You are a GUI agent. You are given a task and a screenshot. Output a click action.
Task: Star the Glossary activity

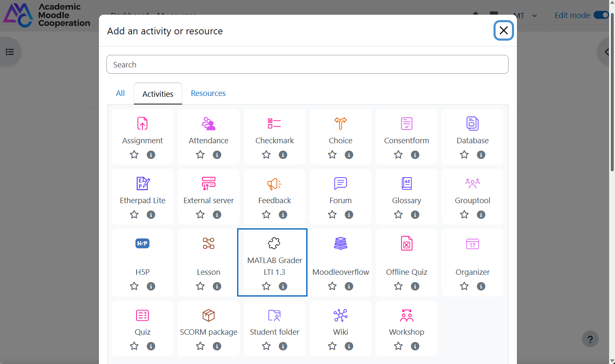coord(398,214)
